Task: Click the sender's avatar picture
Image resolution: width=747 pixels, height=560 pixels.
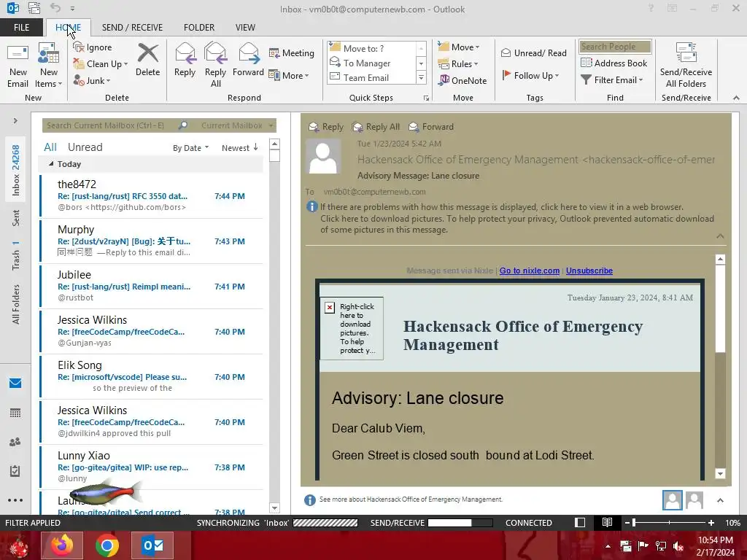Action: pos(323,156)
